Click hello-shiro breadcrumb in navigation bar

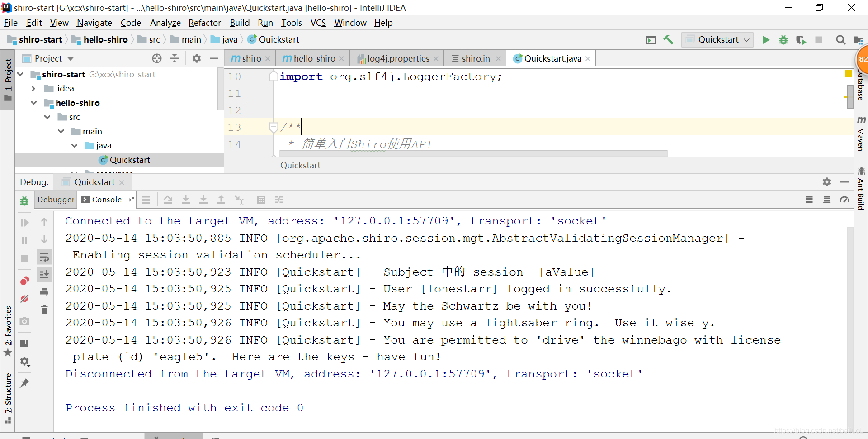(x=100, y=40)
